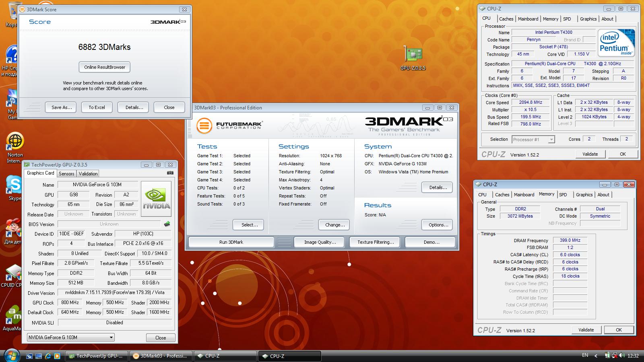
Task: Open the Recycle Bin desktop icon
Action: [x=11, y=14]
